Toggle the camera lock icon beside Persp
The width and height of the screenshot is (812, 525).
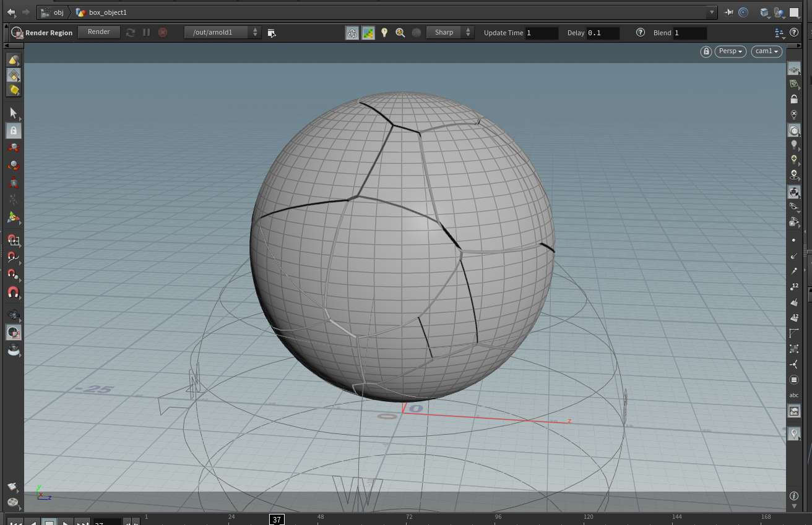pos(706,51)
